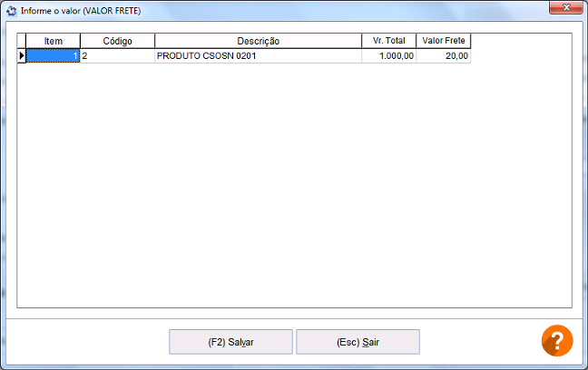The height and width of the screenshot is (370, 588).
Task: Click the app icon in the title bar
Action: [x=12, y=11]
